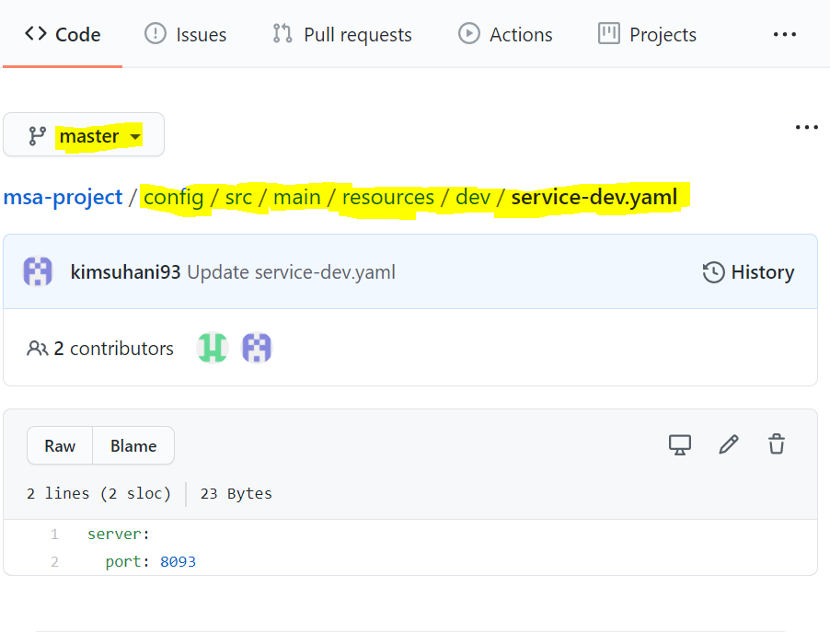
Task: Open the master branch dropdown
Action: (x=84, y=134)
